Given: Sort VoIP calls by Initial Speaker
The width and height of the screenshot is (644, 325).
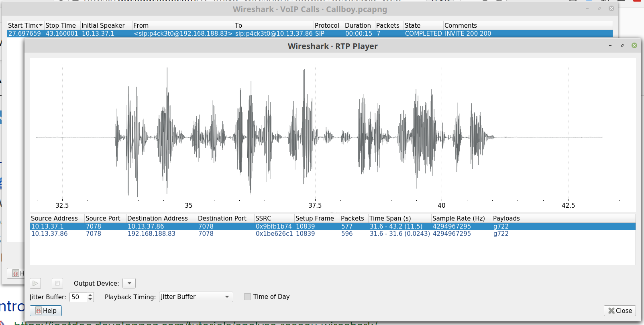Looking at the screenshot, I should [106, 25].
